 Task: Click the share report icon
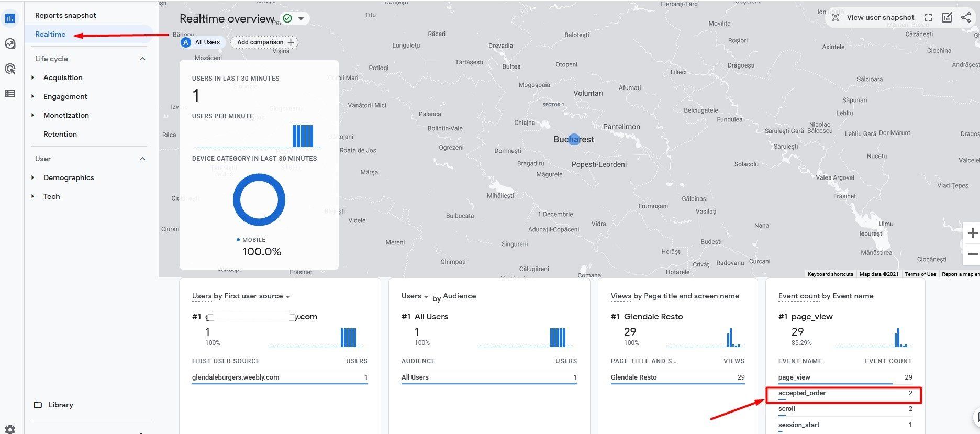click(x=966, y=17)
